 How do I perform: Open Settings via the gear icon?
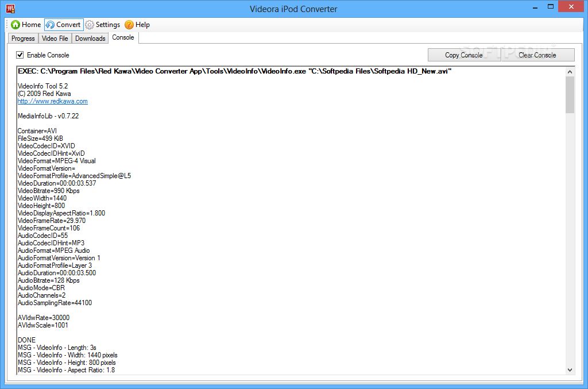89,25
